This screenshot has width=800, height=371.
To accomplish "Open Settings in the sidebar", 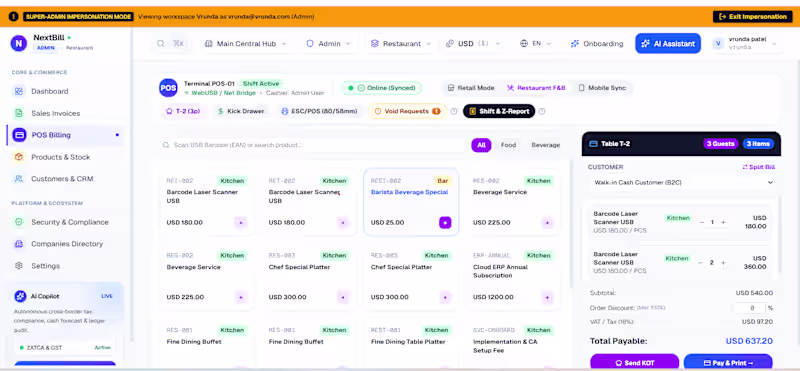I will pos(45,266).
